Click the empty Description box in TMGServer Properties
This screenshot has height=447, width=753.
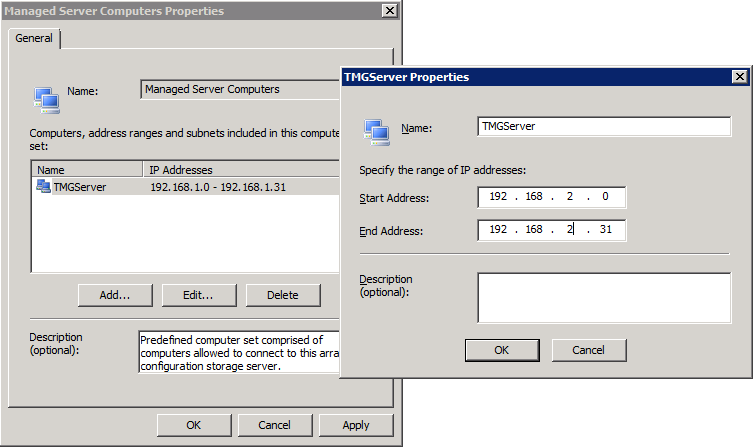pos(603,297)
